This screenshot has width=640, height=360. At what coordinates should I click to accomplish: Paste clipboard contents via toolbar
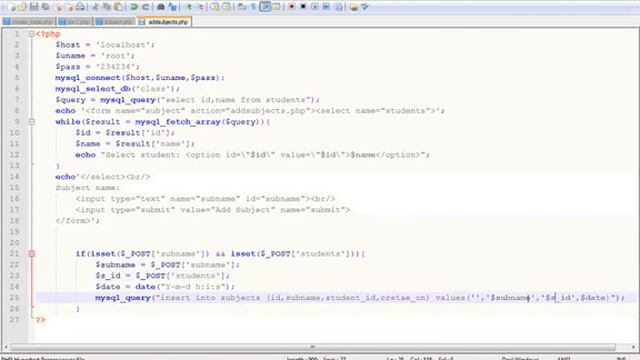tap(118, 7)
